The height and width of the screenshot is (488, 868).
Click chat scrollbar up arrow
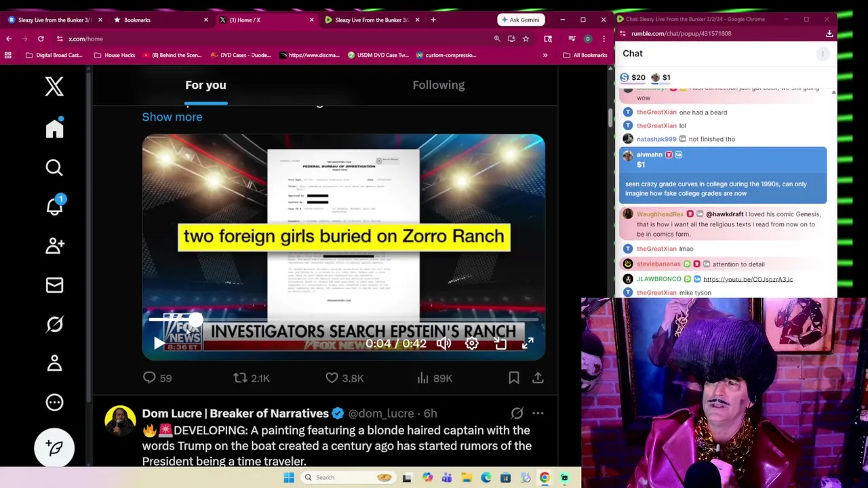[x=833, y=91]
